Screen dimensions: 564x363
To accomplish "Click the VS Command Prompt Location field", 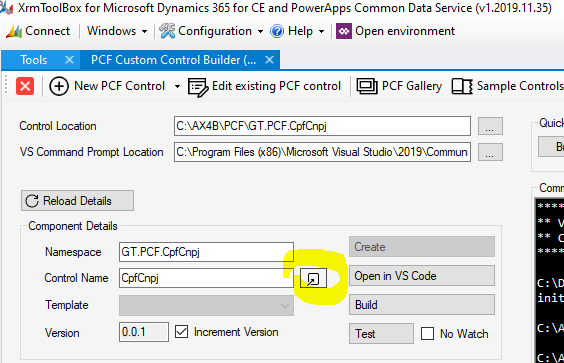I will pyautogui.click(x=322, y=152).
